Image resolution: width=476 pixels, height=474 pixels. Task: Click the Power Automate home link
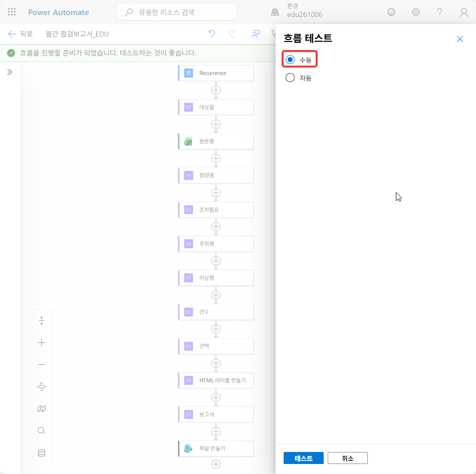point(58,13)
